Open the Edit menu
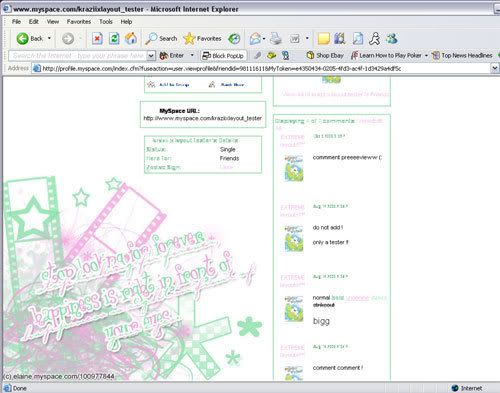This screenshot has height=393, width=500. pos(34,22)
